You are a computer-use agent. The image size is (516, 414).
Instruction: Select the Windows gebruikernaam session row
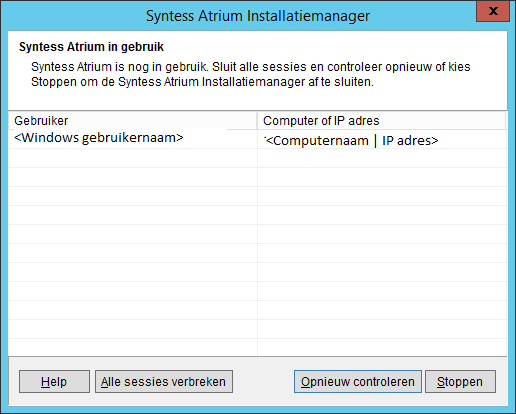(x=257, y=139)
